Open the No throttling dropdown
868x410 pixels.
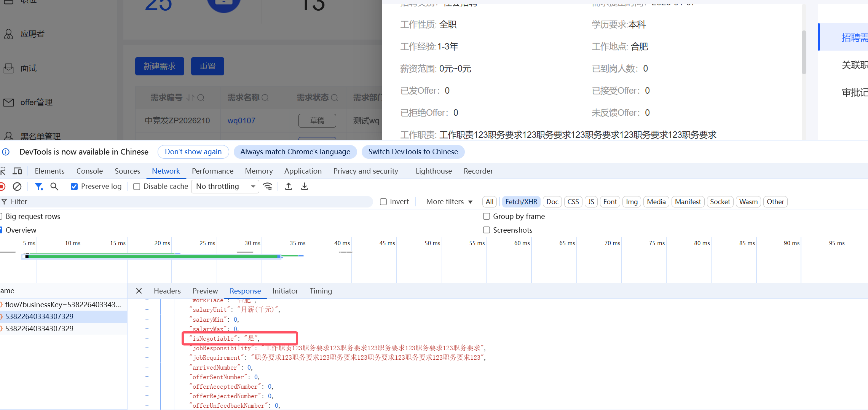(x=225, y=186)
